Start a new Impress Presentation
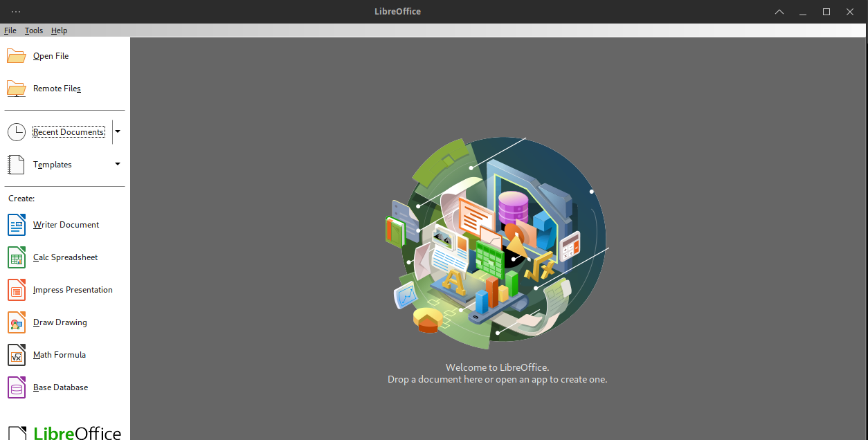868x440 pixels. 72,290
